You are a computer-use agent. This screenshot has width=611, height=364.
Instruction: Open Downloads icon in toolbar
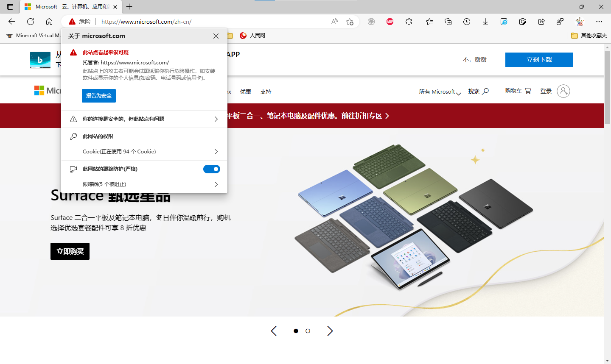485,22
